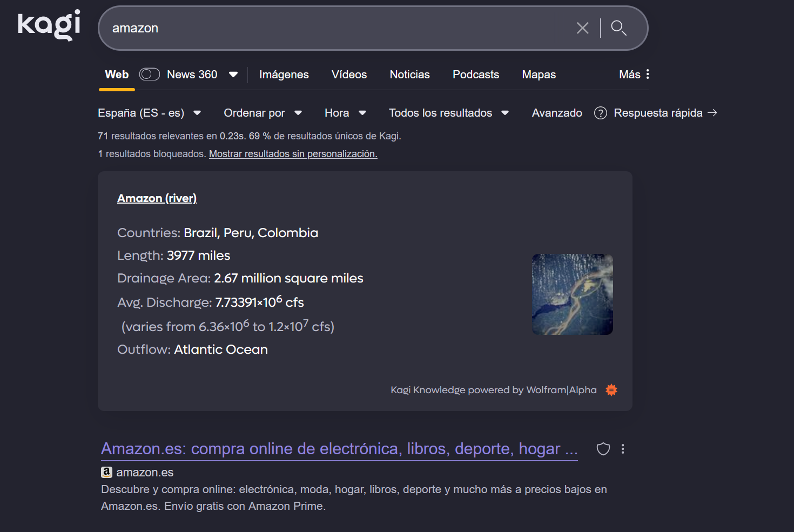This screenshot has width=794, height=532.
Task: Click the shield icon beside Amazon.es result
Action: 603,449
